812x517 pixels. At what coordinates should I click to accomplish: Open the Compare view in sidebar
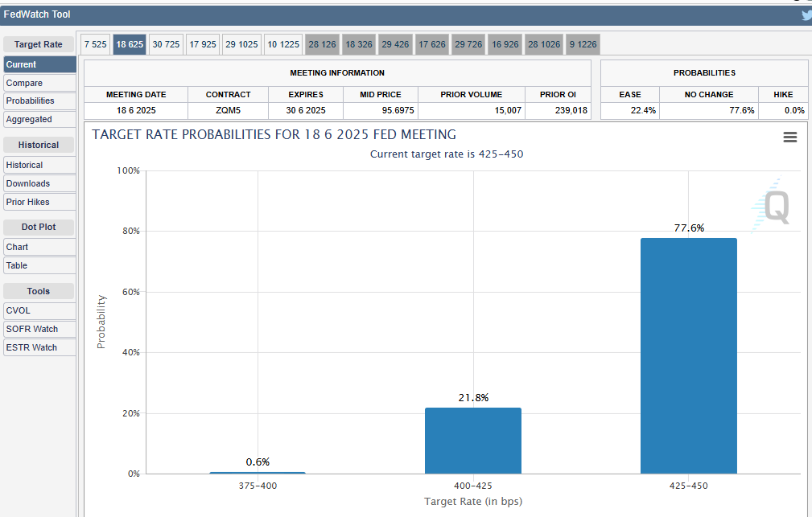pyautogui.click(x=24, y=83)
